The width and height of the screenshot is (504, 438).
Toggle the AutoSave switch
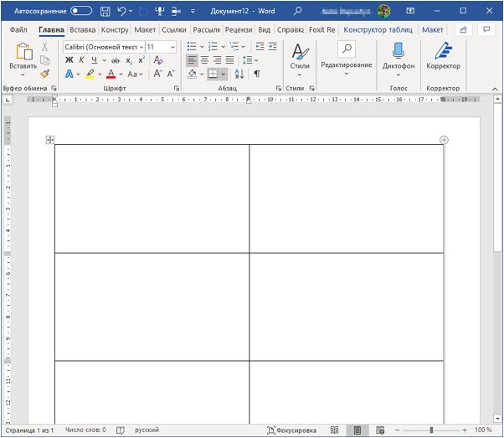point(81,11)
